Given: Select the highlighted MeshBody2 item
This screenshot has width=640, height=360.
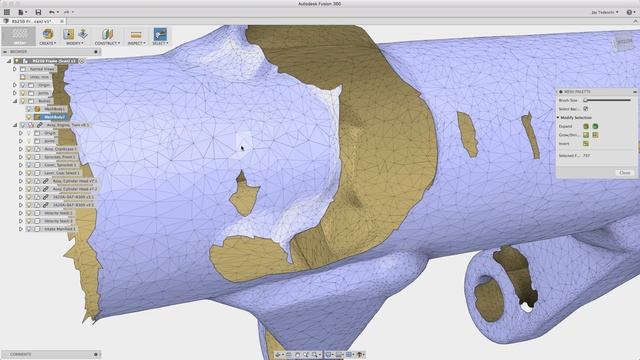Looking at the screenshot, I should coord(54,117).
